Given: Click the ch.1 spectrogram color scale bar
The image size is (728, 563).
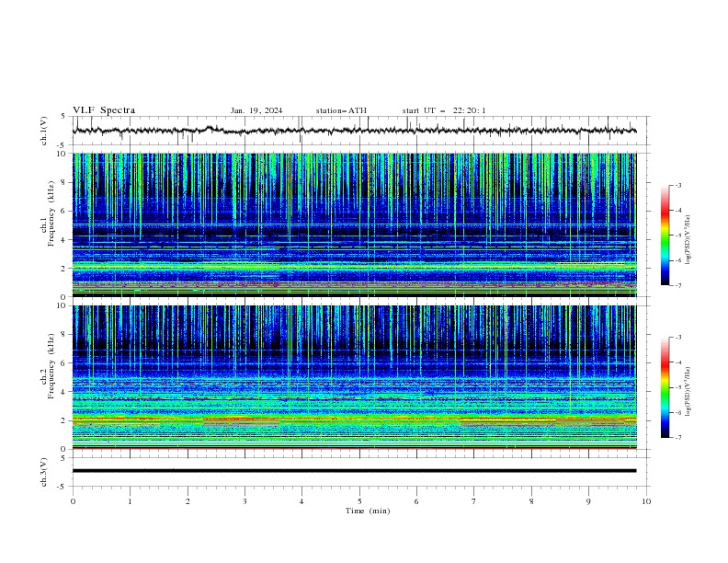Looking at the screenshot, I should coord(665,236).
